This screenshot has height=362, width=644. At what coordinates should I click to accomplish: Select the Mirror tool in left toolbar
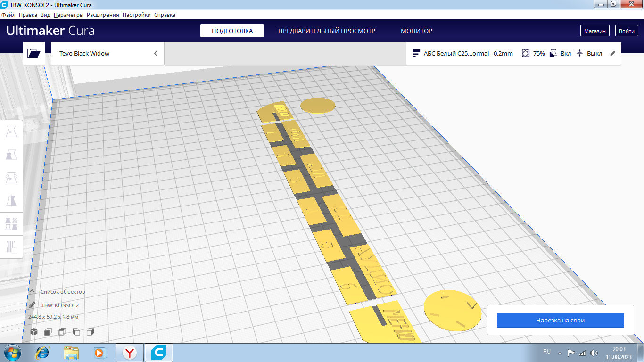11,200
